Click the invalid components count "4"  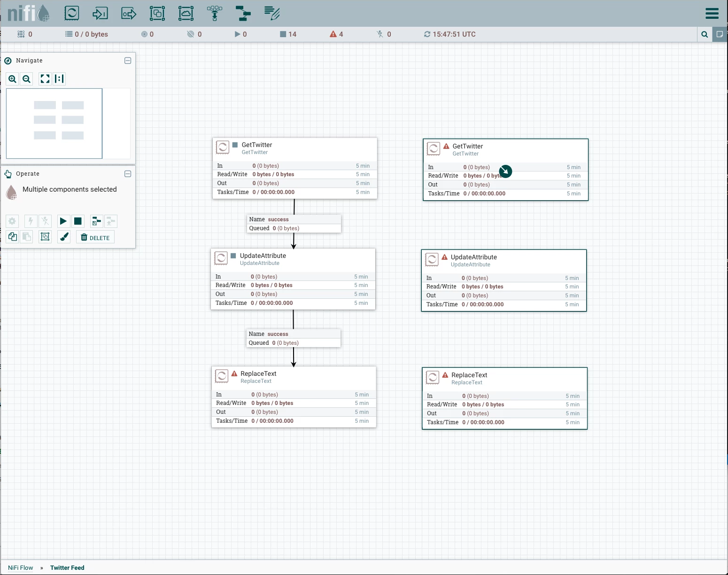(337, 34)
